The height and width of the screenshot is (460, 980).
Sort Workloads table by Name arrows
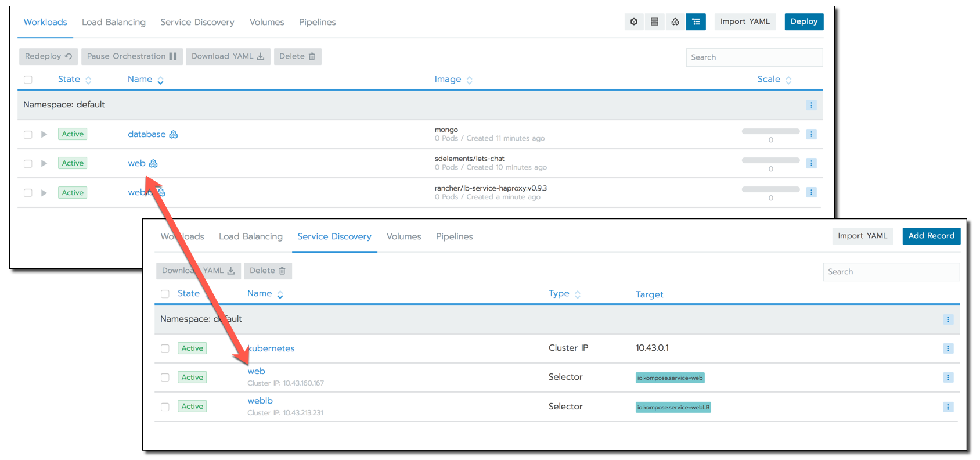(160, 80)
